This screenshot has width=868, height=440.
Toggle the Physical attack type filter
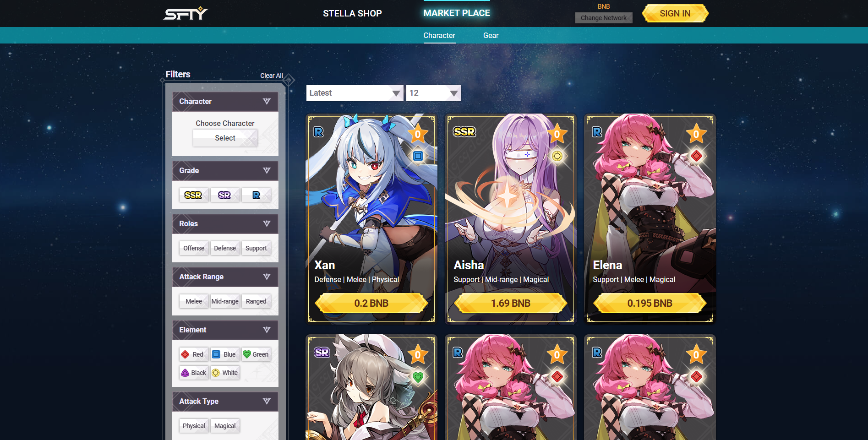click(x=194, y=426)
